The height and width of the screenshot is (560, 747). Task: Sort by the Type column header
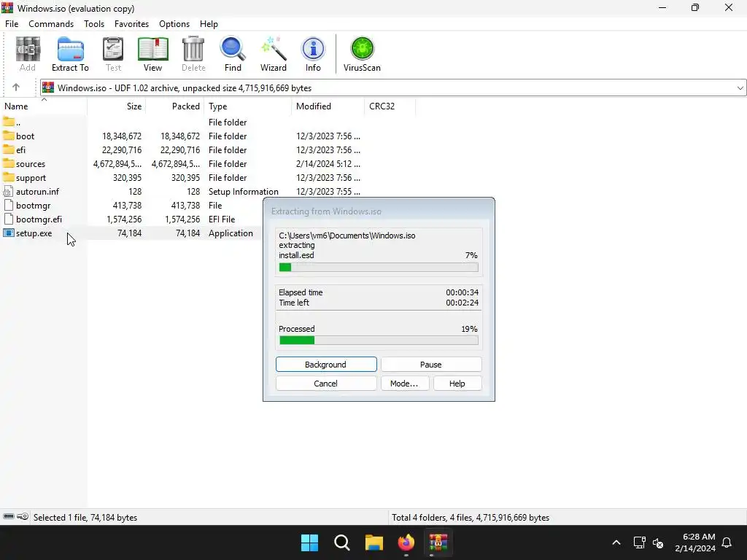[248, 106]
